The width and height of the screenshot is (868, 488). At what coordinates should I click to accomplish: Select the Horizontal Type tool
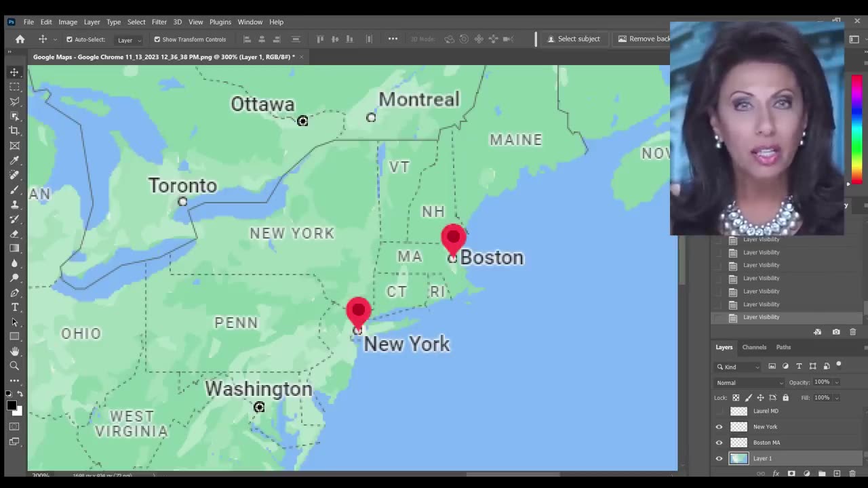tap(14, 307)
